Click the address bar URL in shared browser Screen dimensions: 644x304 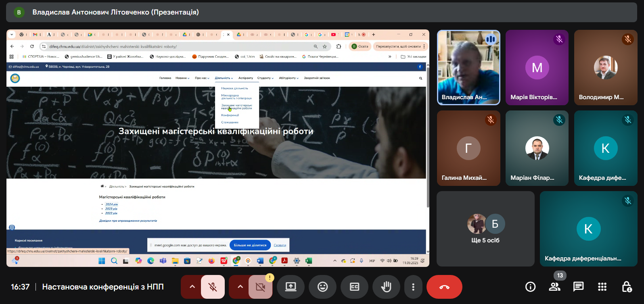coord(113,46)
